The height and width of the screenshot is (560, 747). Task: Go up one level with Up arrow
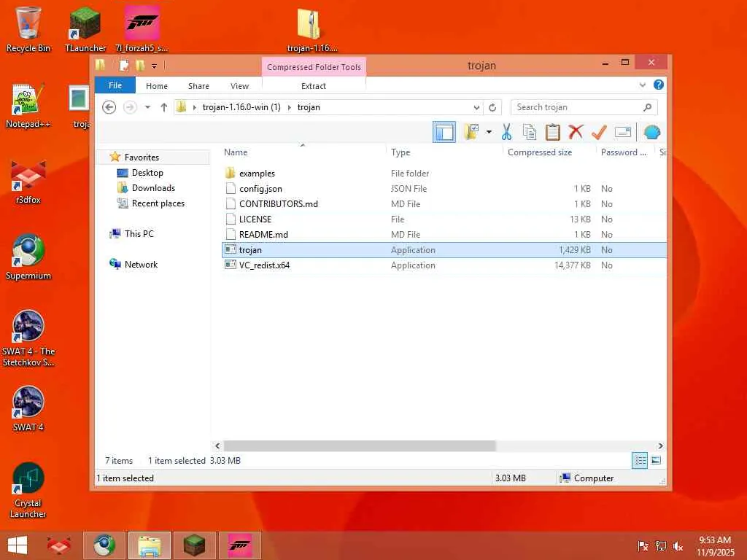pyautogui.click(x=164, y=108)
